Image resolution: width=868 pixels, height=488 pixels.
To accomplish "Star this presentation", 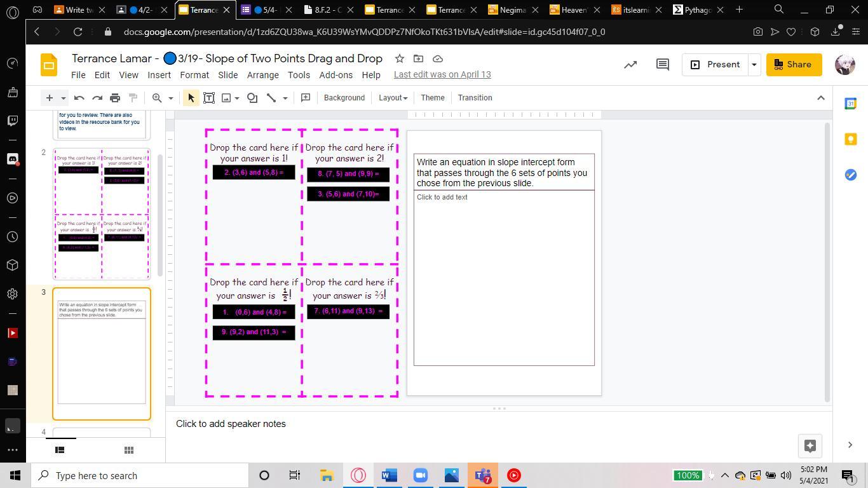I will [x=400, y=58].
